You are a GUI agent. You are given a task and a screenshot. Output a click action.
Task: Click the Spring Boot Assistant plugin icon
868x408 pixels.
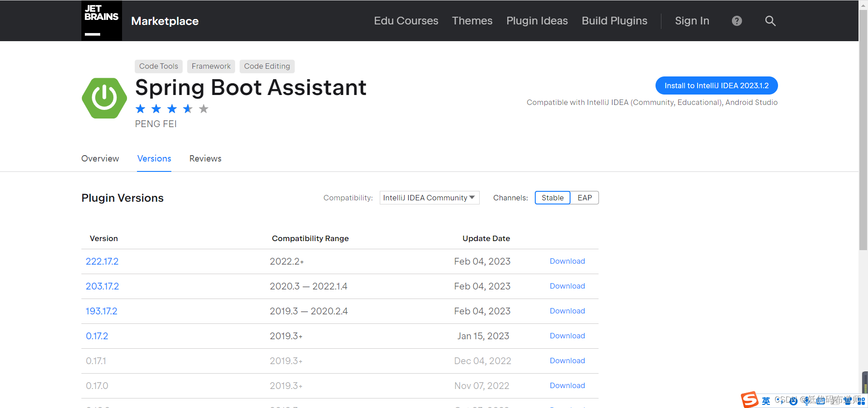(x=104, y=98)
